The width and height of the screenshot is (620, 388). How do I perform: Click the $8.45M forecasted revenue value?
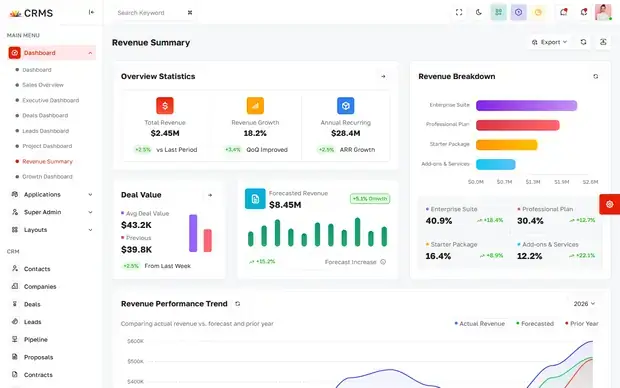pyautogui.click(x=285, y=205)
